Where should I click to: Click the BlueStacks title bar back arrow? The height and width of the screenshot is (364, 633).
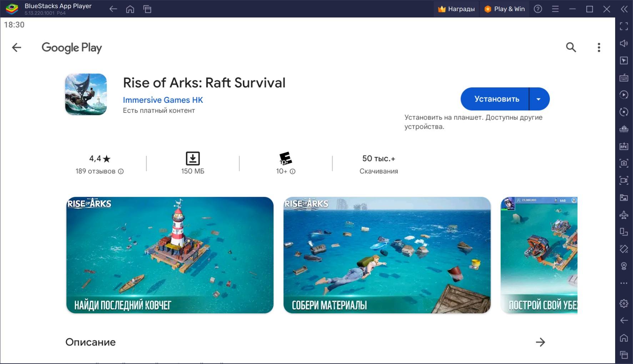point(113,9)
